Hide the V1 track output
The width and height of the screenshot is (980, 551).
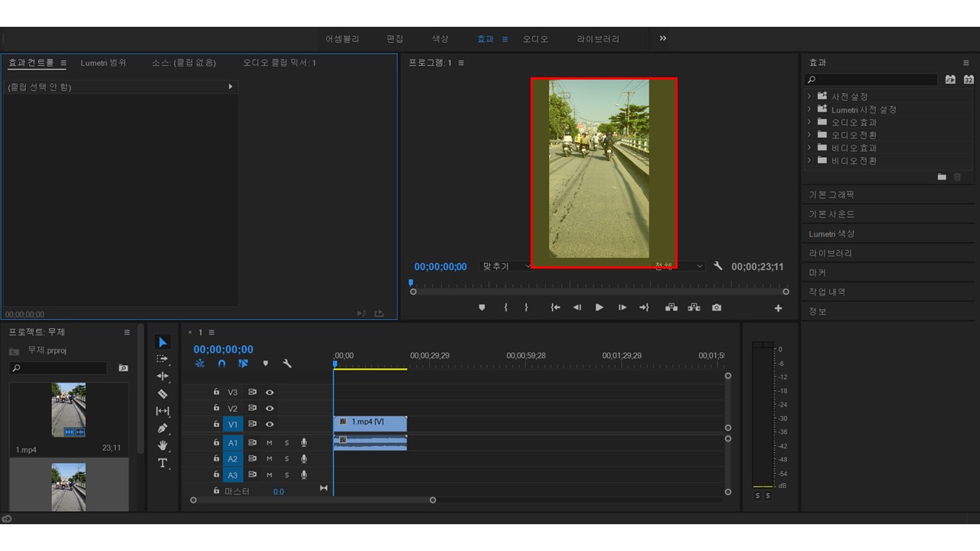[269, 424]
